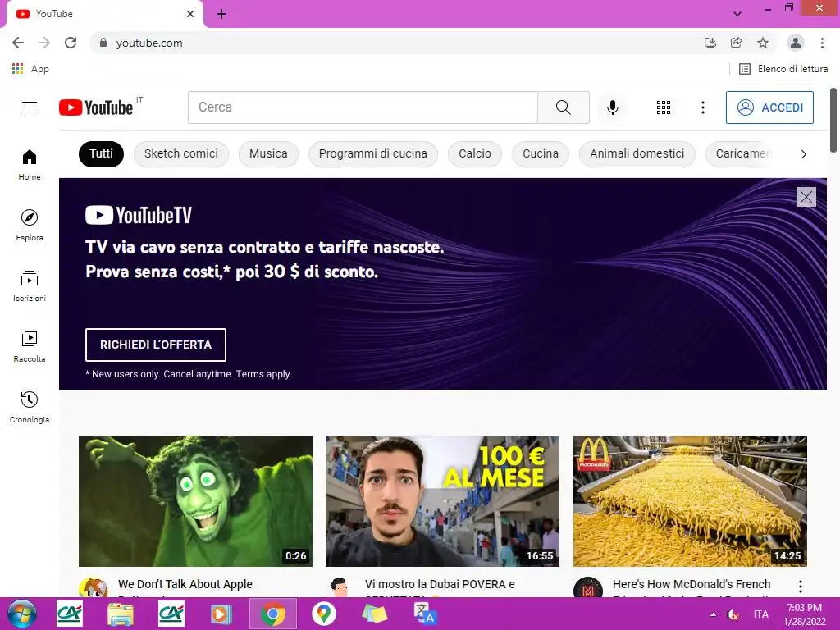
Task: Select the Sketch comici chip
Action: click(181, 153)
